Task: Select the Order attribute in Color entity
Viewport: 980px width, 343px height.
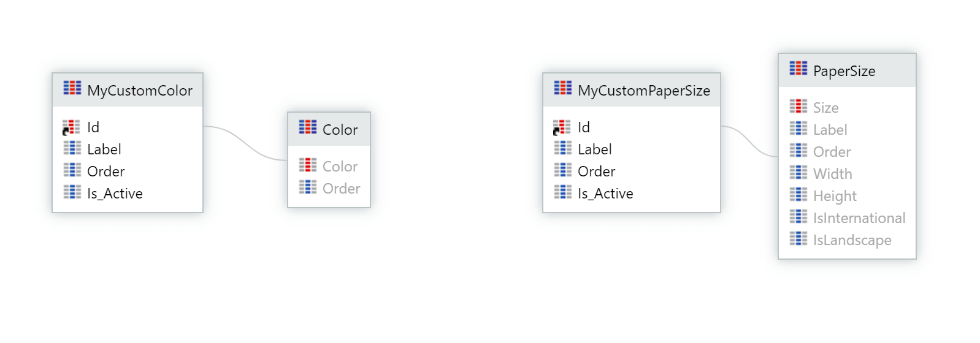Action: click(x=329, y=189)
